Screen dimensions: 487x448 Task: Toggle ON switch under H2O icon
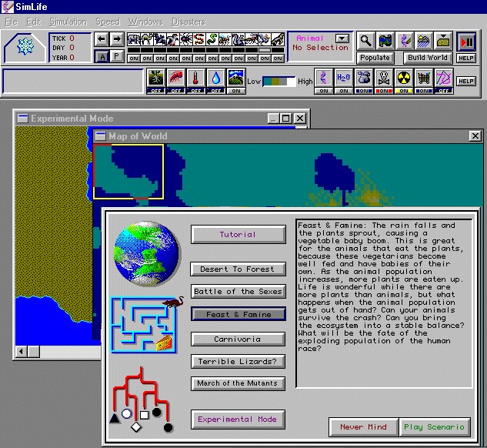(343, 91)
